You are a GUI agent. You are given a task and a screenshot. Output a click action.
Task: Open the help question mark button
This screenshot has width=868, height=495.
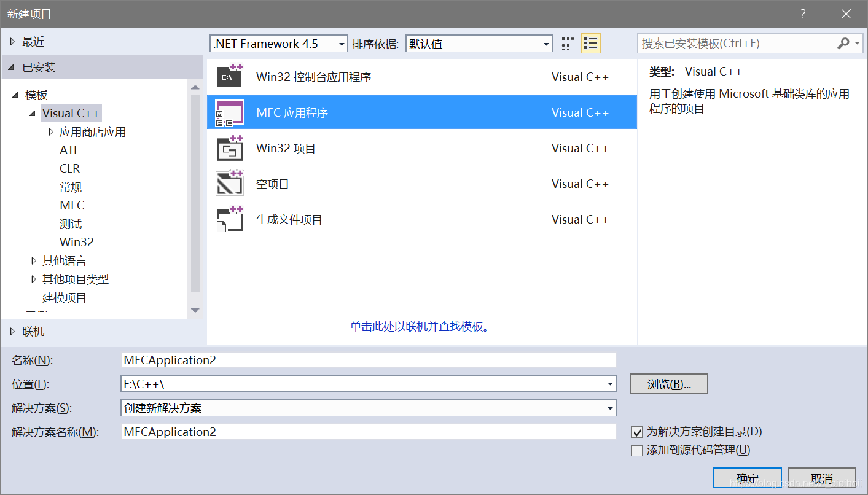pyautogui.click(x=803, y=14)
